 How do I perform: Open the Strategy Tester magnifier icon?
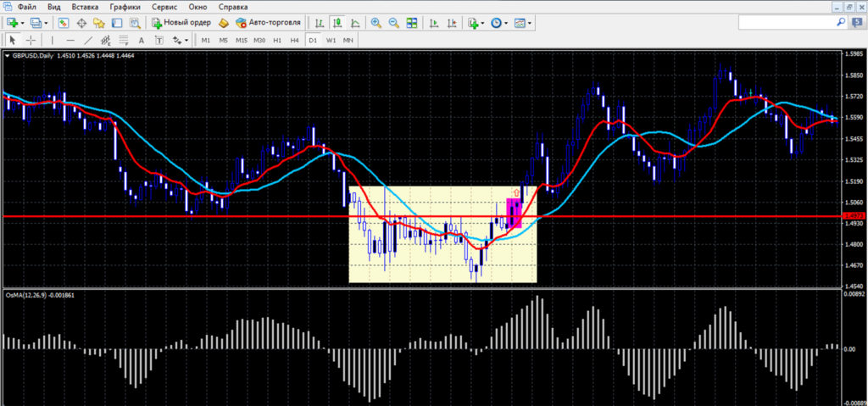[x=135, y=23]
